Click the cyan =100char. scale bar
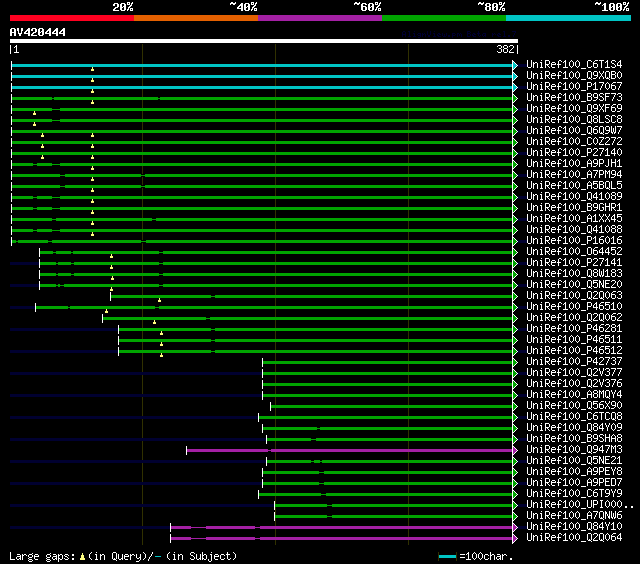The height and width of the screenshot is (564, 640). (447, 557)
